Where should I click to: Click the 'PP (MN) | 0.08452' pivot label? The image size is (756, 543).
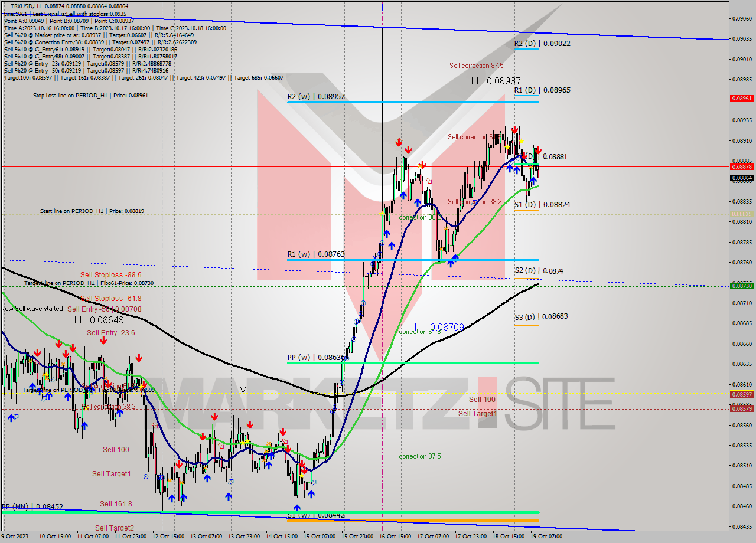(32, 506)
